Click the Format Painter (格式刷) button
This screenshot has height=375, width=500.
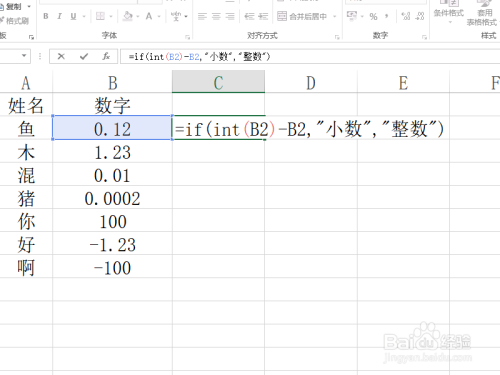(x=15, y=21)
